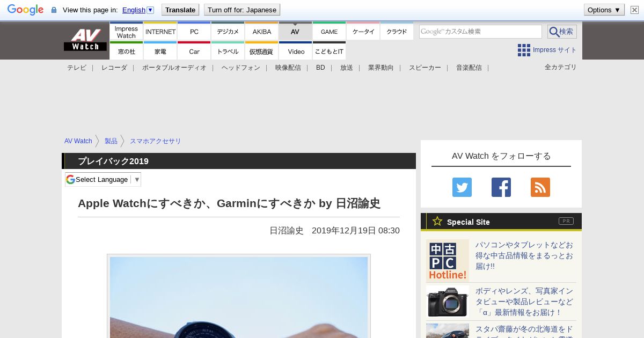The height and width of the screenshot is (338, 644).
Task: Open the トラベル tab
Action: pos(228,52)
